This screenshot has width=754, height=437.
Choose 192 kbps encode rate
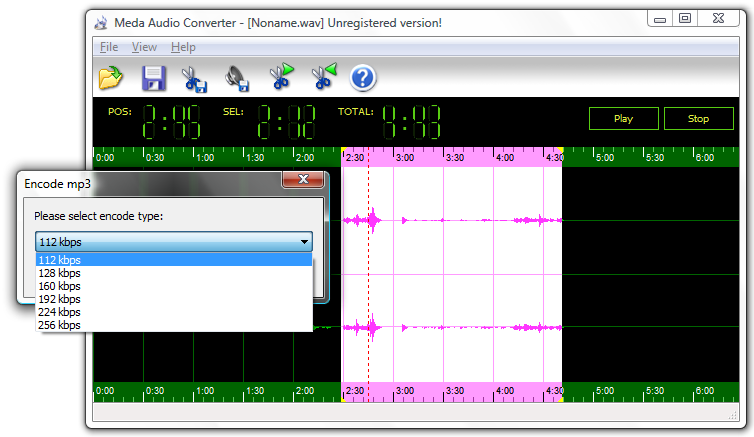coord(174,299)
